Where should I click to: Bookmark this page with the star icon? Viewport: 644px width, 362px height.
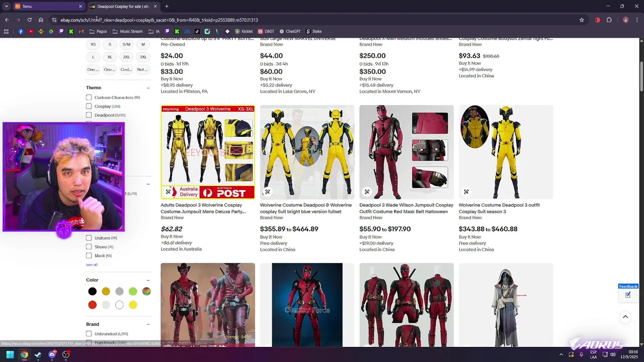click(x=582, y=20)
